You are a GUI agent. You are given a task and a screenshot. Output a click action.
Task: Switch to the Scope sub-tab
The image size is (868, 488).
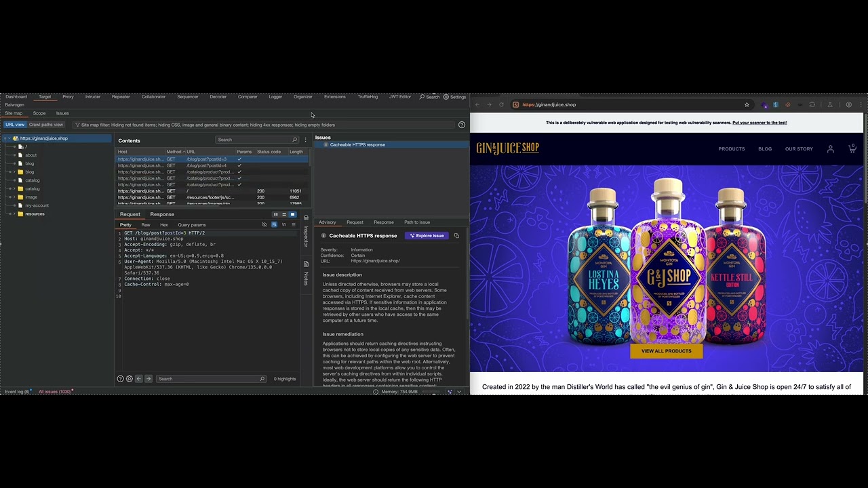coord(39,113)
